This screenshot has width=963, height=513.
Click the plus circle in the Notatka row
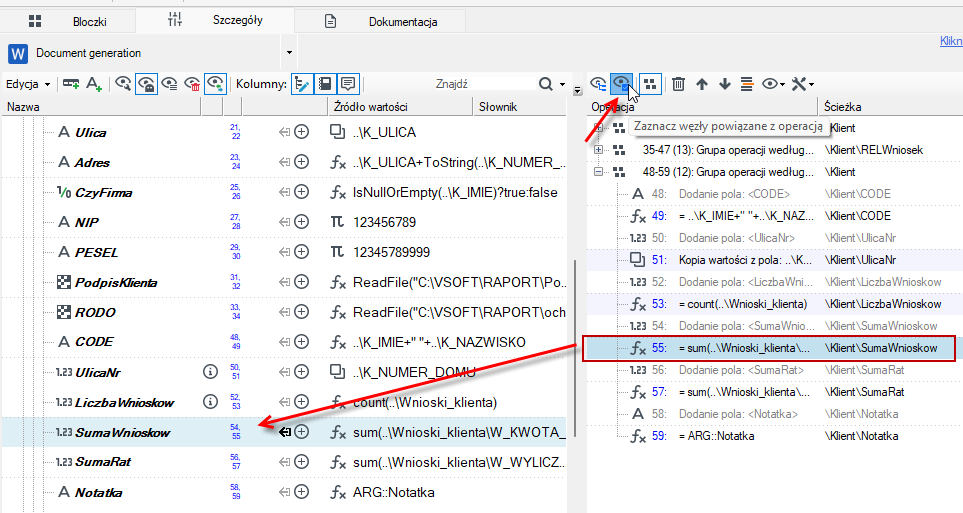tap(302, 491)
